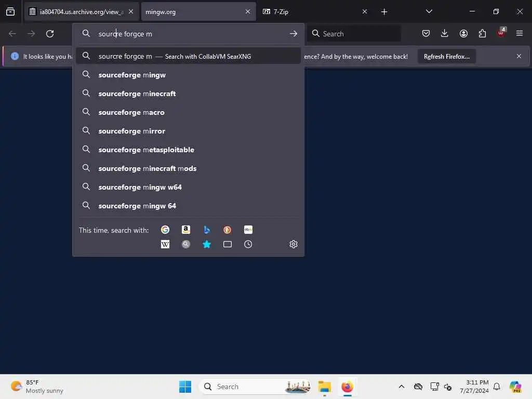532x399 pixels.
Task: Choose suggestion sourceforge mingw w64
Action: click(x=188, y=187)
